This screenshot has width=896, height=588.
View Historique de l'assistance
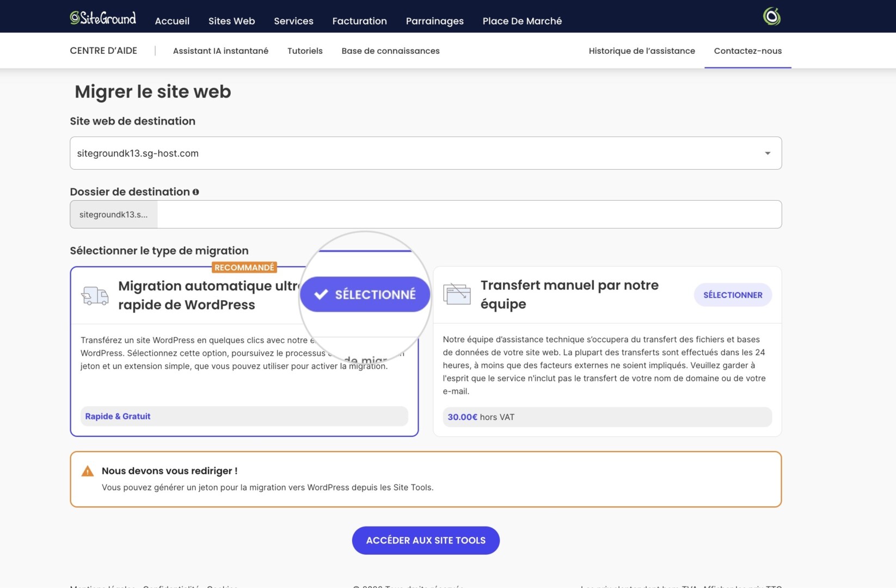[642, 51]
